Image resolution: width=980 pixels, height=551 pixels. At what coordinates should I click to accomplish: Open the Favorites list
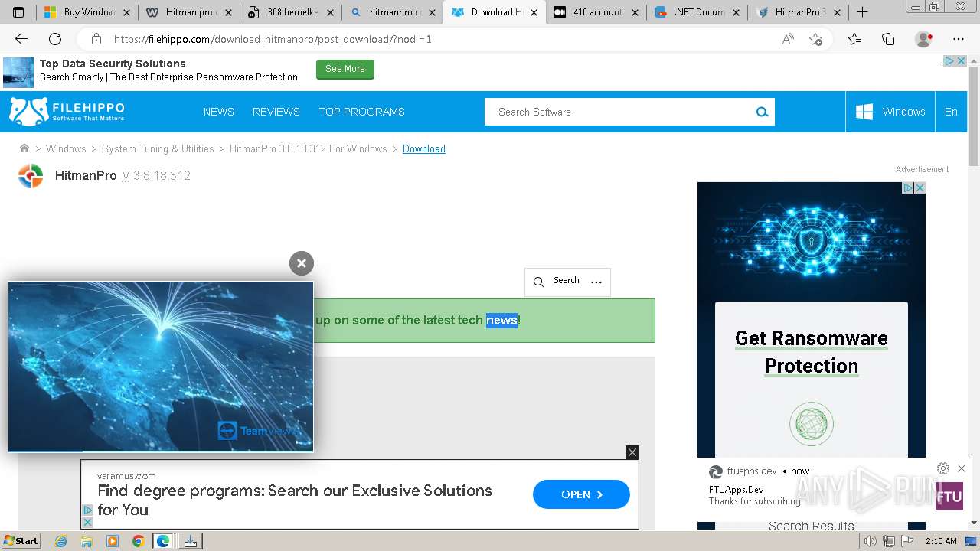point(854,39)
